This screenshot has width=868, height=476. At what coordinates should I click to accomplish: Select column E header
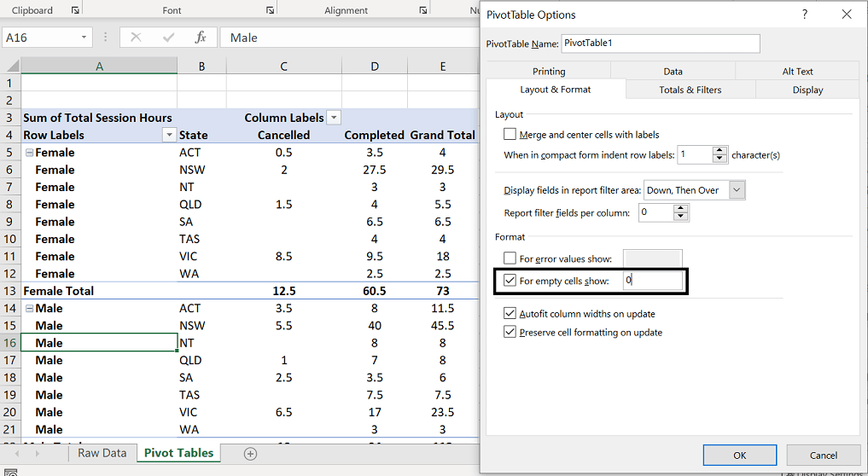tap(443, 67)
